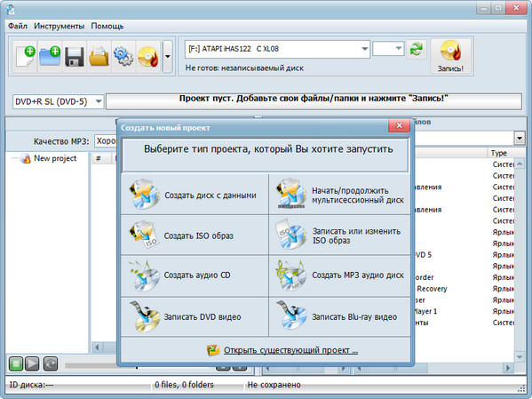Click the new file toolbar icon
The width and height of the screenshot is (532, 399).
click(25, 56)
